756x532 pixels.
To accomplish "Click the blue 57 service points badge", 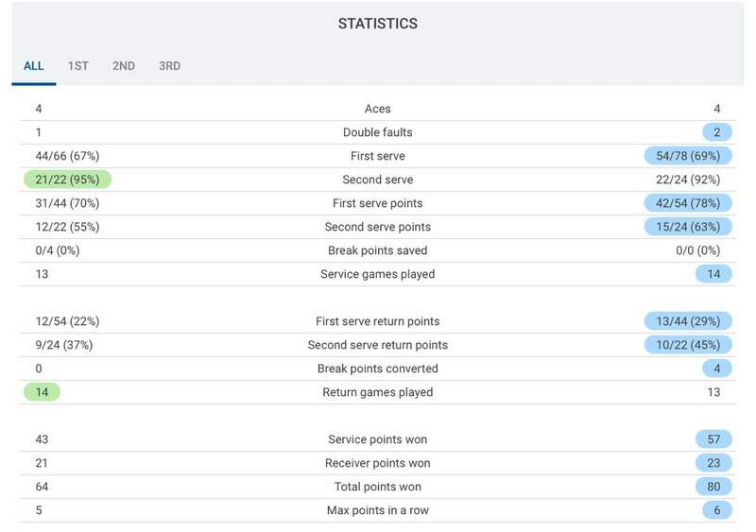I will click(713, 439).
